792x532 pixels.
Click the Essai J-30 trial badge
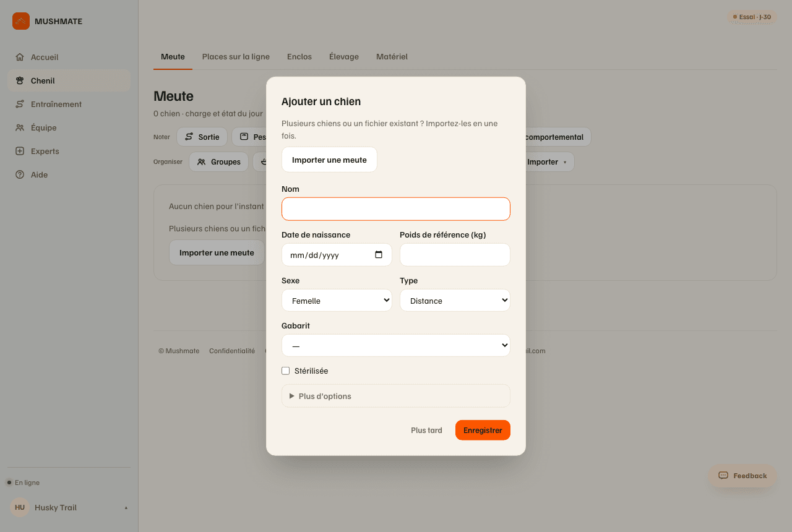coord(752,17)
